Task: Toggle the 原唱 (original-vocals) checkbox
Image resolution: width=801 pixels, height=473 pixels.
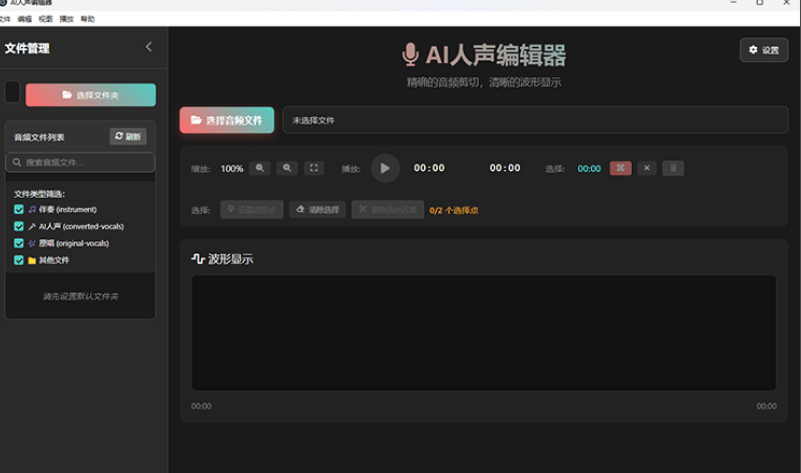Action: pyautogui.click(x=19, y=243)
